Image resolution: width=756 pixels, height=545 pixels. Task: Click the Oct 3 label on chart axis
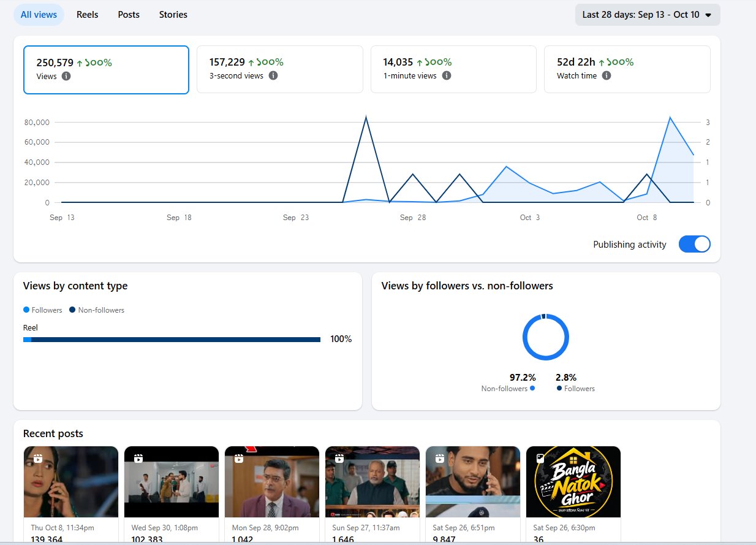530,218
